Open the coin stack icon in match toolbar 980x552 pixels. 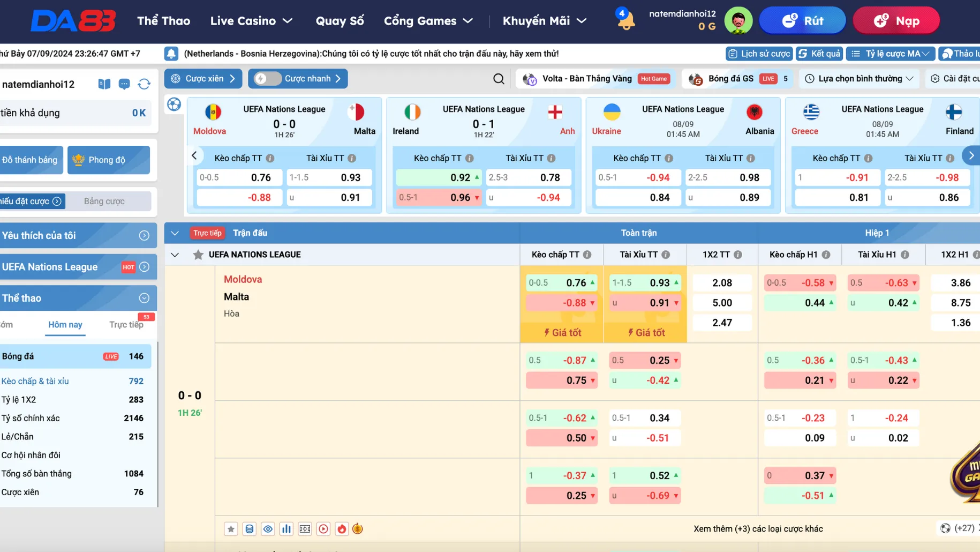(x=250, y=529)
